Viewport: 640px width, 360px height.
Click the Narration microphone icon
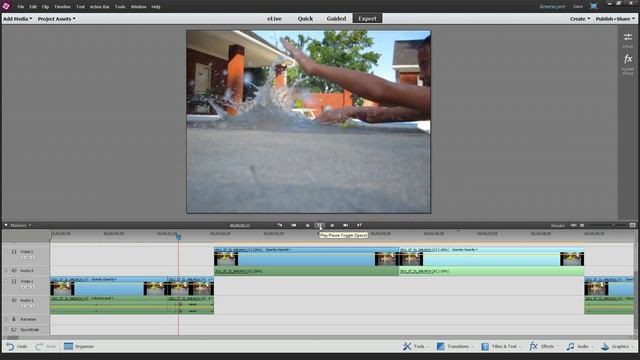tap(14, 319)
